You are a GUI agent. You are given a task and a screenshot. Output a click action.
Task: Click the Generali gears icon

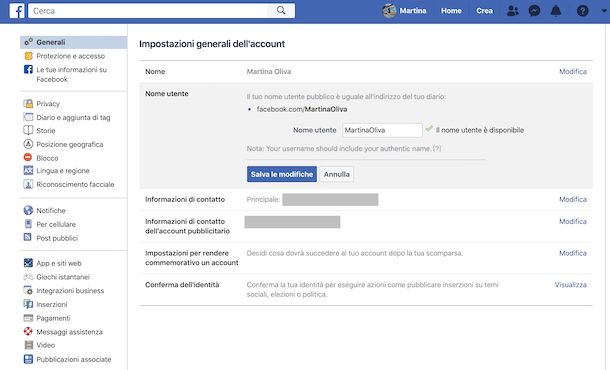coord(28,42)
